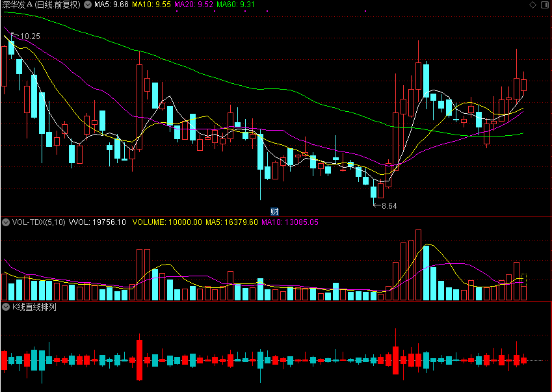Select the MA5: 9.66 moving average label
The image size is (552, 392).
(111, 5)
